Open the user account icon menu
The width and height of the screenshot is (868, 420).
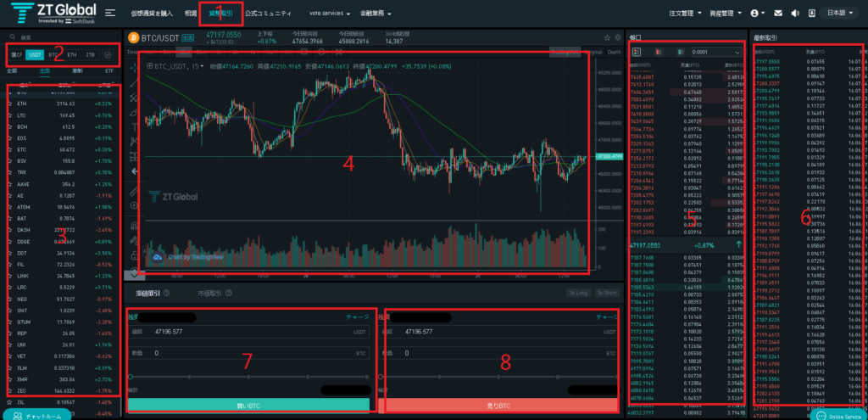pyautogui.click(x=759, y=13)
